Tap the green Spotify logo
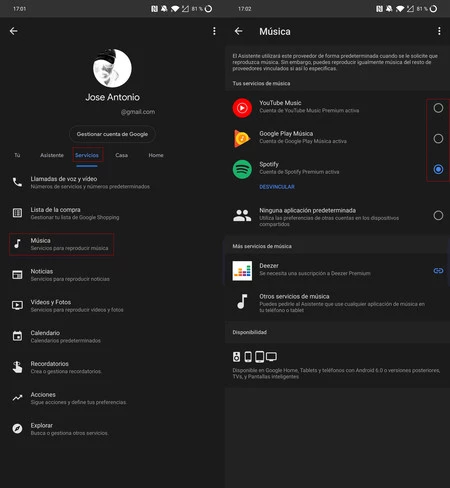This screenshot has height=488, width=450. click(x=242, y=169)
